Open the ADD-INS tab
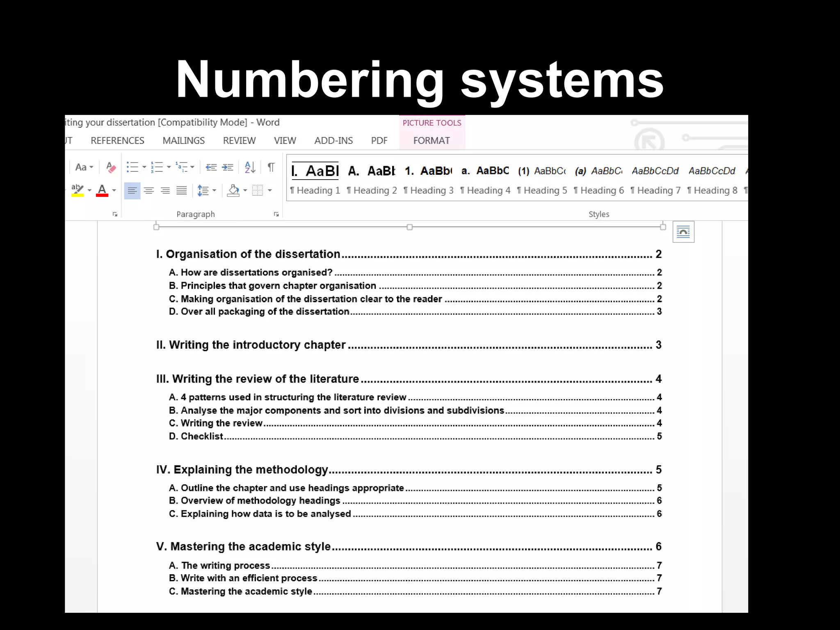The height and width of the screenshot is (630, 840). 333,141
